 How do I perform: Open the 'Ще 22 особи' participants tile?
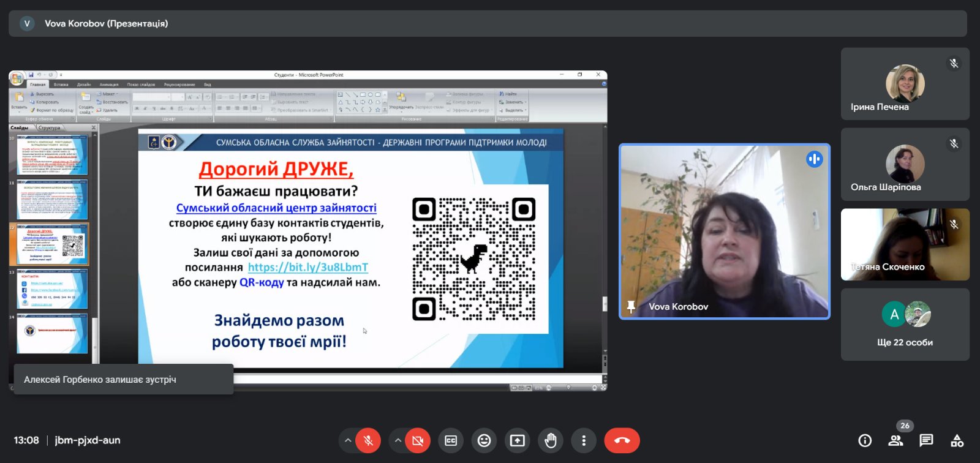[x=905, y=325]
